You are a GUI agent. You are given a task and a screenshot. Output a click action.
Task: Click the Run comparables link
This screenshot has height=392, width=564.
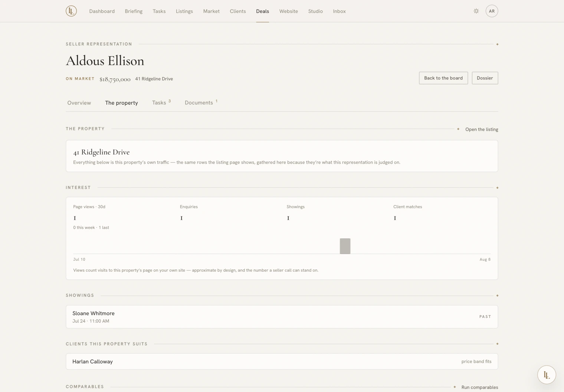click(x=479, y=387)
